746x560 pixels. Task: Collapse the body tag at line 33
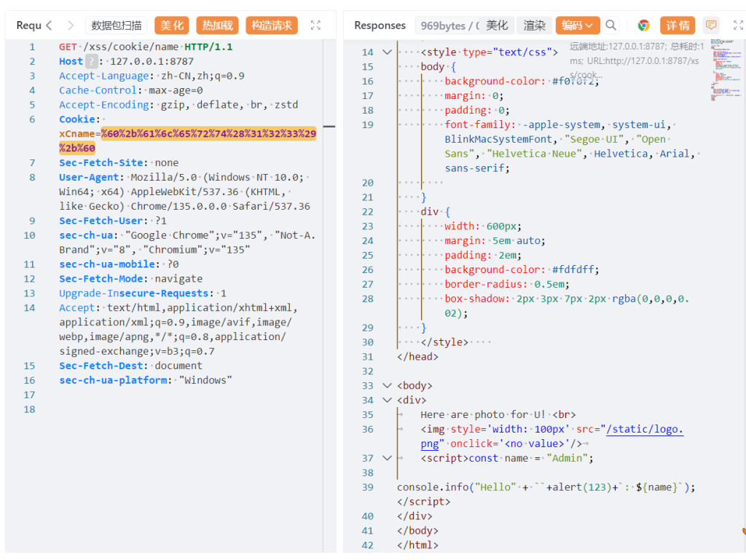point(387,386)
